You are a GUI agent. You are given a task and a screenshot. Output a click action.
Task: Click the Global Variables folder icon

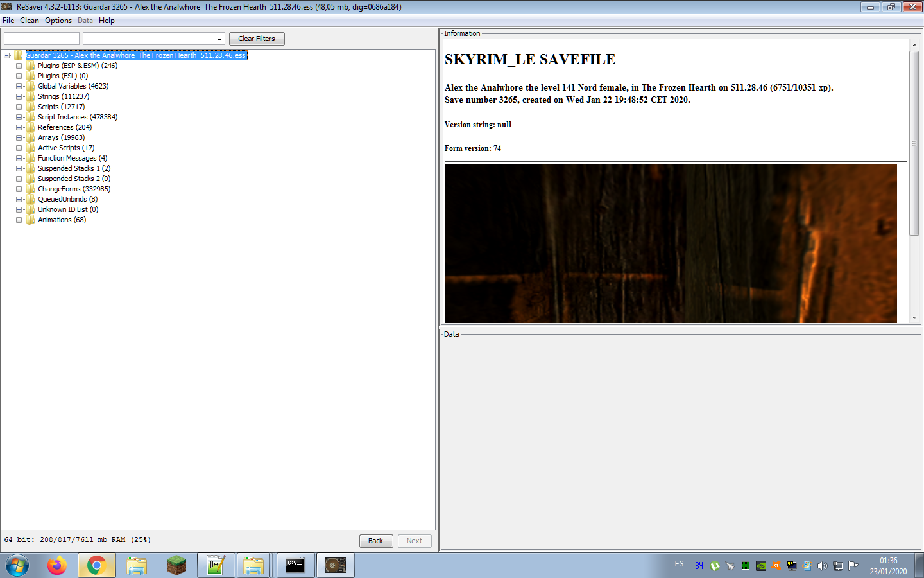coord(31,86)
